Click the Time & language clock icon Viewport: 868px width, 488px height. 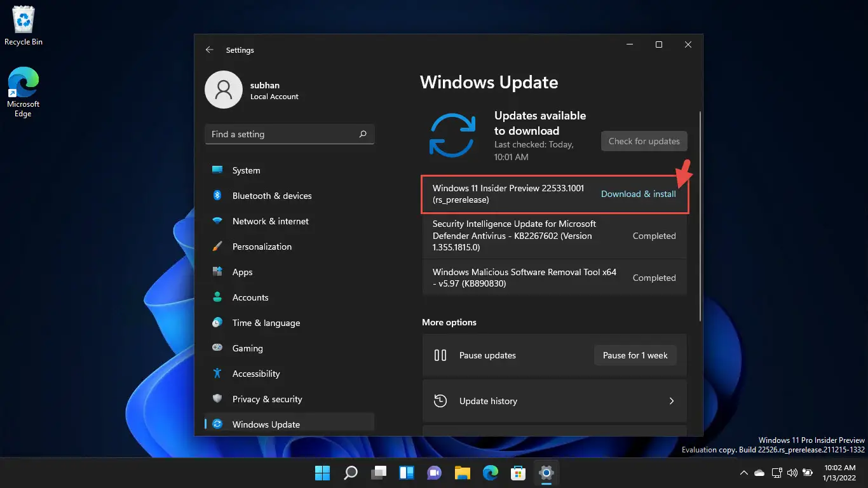click(x=217, y=322)
